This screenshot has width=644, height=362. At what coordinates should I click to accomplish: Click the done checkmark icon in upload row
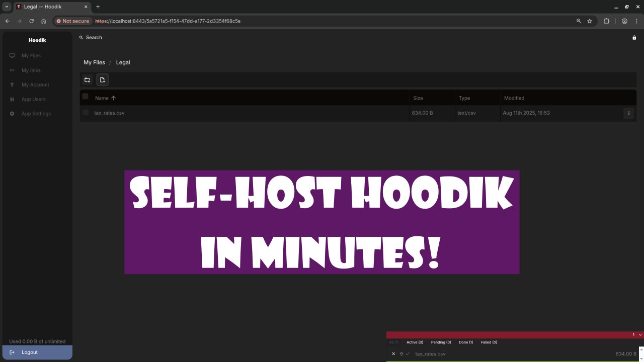pyautogui.click(x=408, y=354)
